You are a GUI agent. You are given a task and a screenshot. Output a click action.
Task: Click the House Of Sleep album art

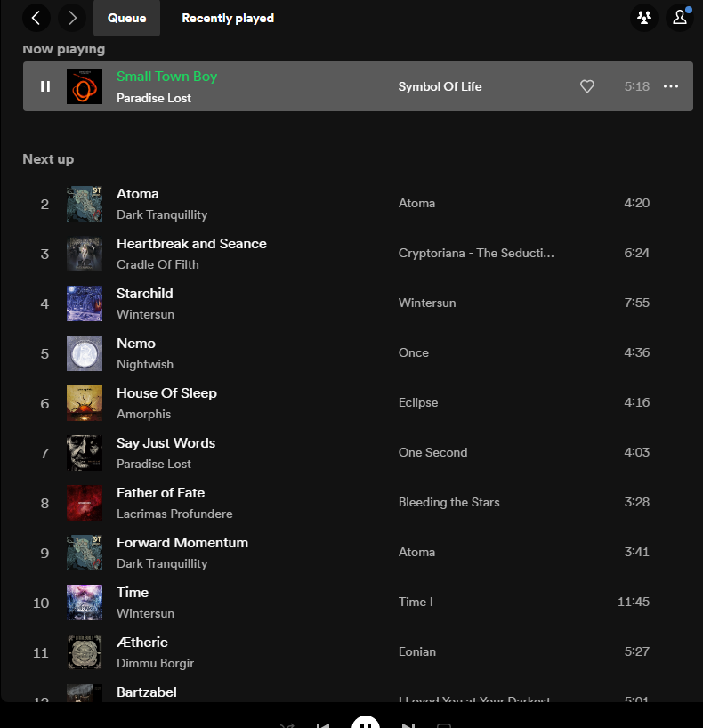click(x=85, y=403)
